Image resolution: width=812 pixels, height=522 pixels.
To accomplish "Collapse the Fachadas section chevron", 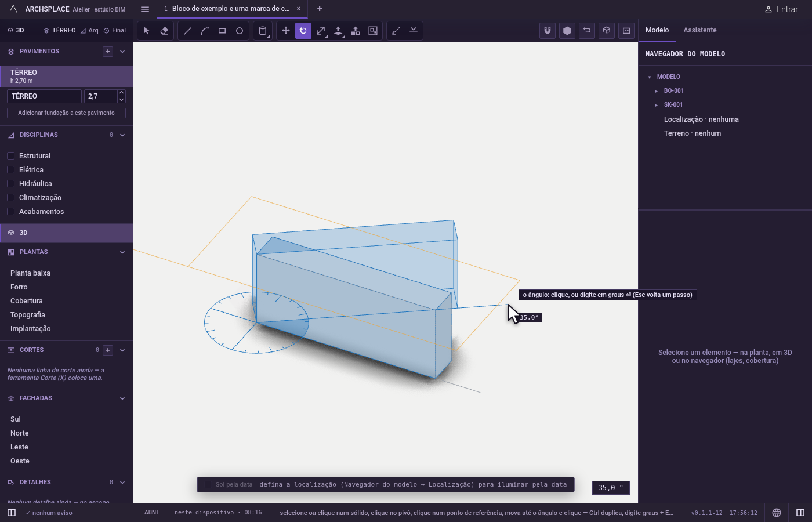I will (122, 398).
